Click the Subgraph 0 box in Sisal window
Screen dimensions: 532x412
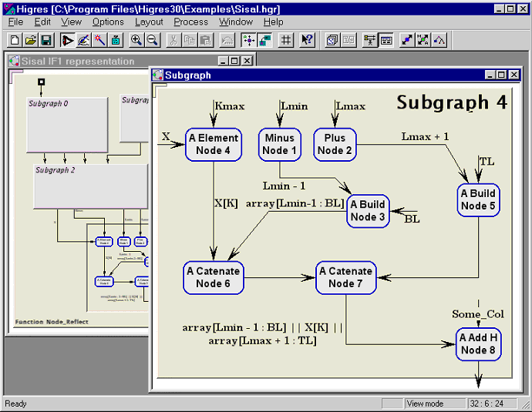click(68, 125)
